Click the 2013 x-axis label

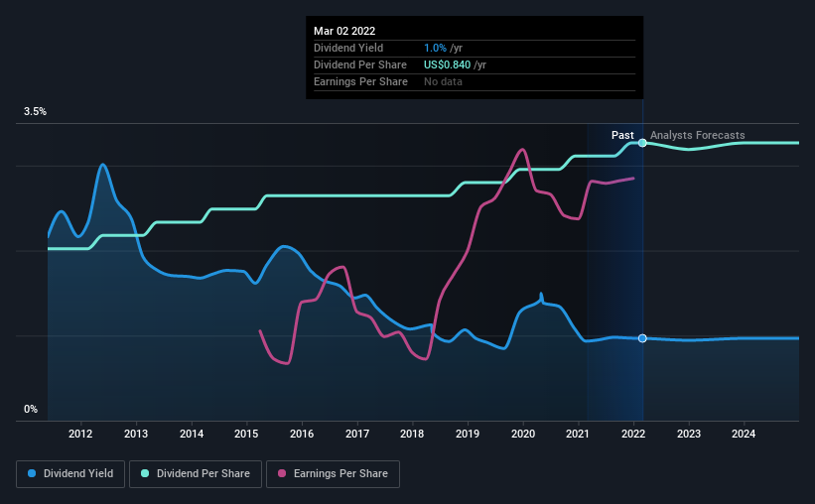tap(136, 434)
